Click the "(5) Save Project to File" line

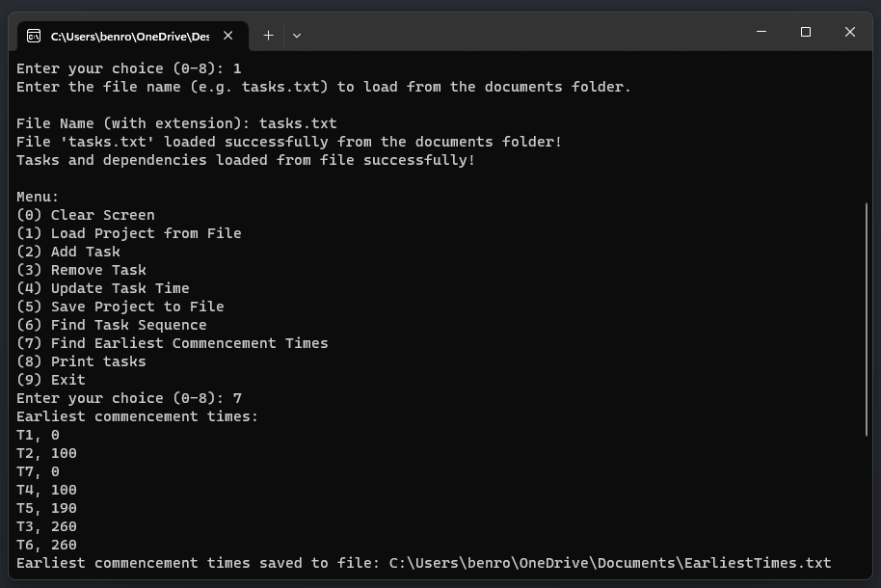(x=120, y=307)
